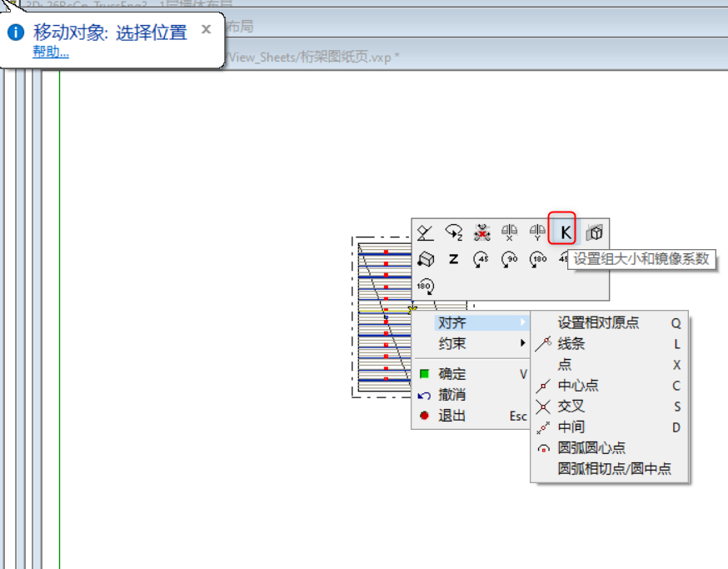
Task: Click the 桁架图纸页.vxp document tab
Action: tap(314, 57)
